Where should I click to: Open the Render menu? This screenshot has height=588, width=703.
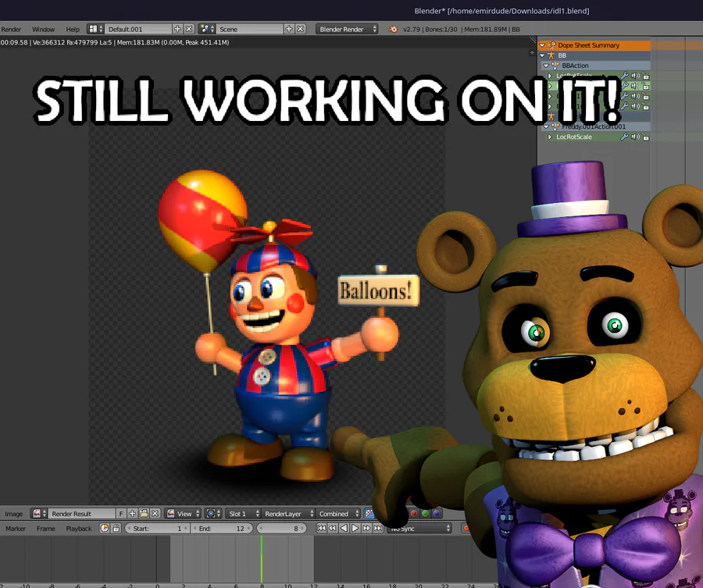[x=11, y=29]
